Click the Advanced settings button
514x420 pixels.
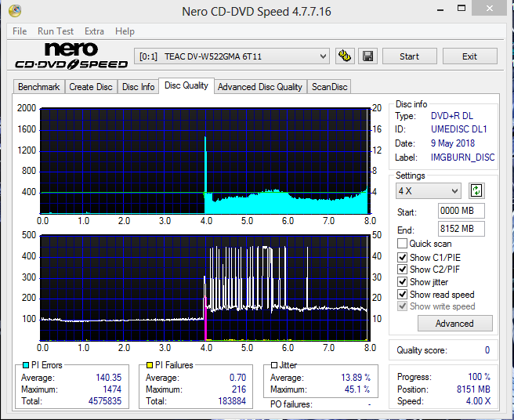click(454, 324)
